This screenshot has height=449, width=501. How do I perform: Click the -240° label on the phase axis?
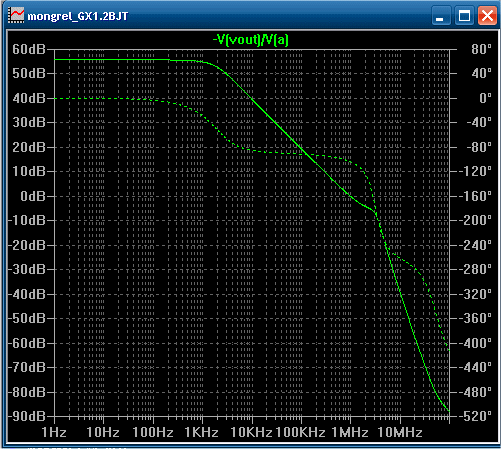tap(475, 245)
